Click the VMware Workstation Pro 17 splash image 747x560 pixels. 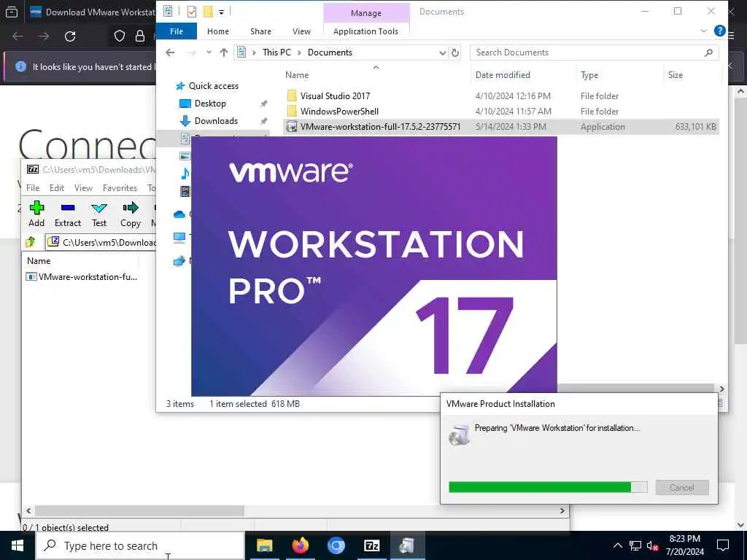(x=374, y=265)
